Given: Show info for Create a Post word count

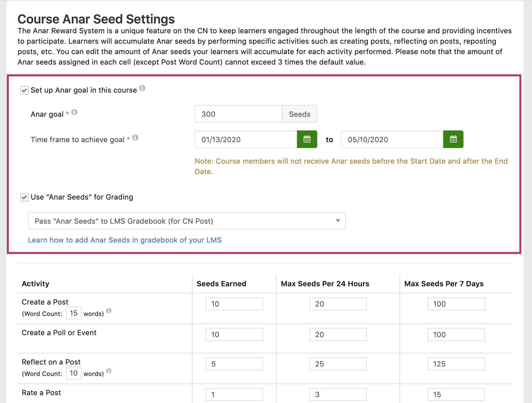Looking at the screenshot, I should pos(109,311).
